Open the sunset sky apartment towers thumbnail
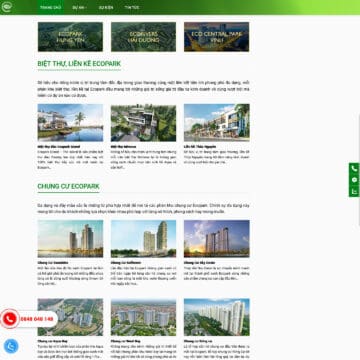 click(217, 239)
